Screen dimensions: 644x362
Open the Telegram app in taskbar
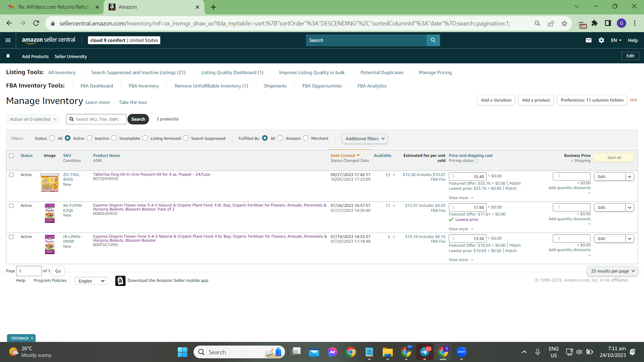point(425,352)
